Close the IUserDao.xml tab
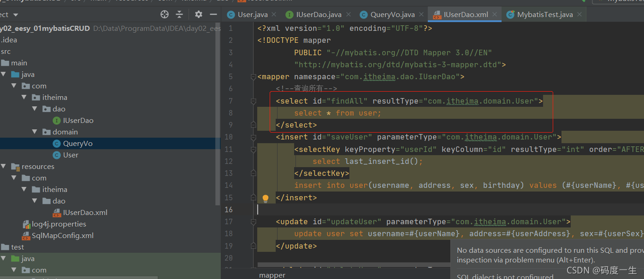 click(495, 15)
